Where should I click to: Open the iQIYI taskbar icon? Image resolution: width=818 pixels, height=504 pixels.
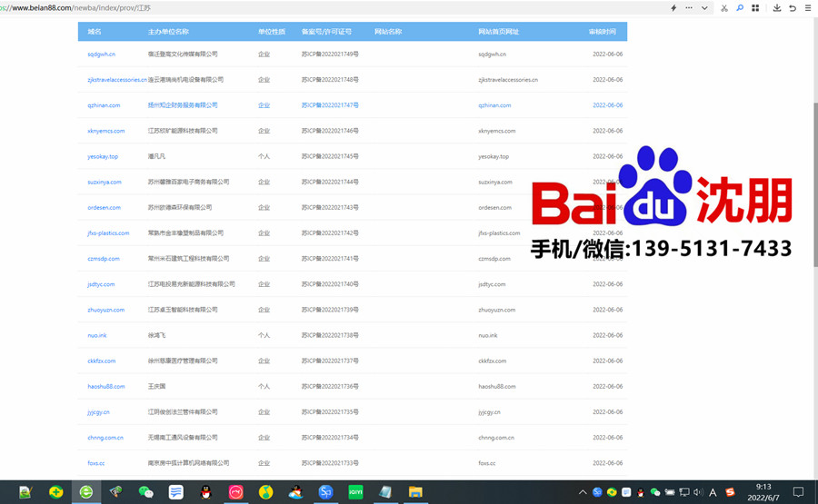tap(355, 492)
